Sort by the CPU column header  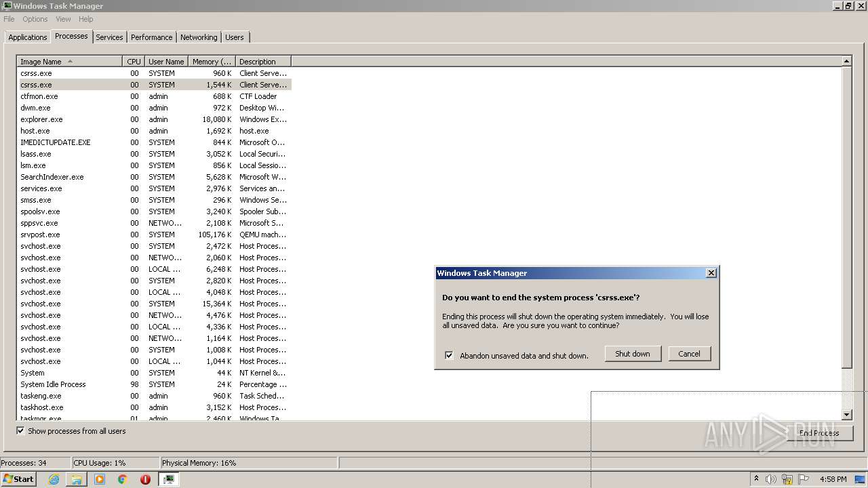click(133, 62)
